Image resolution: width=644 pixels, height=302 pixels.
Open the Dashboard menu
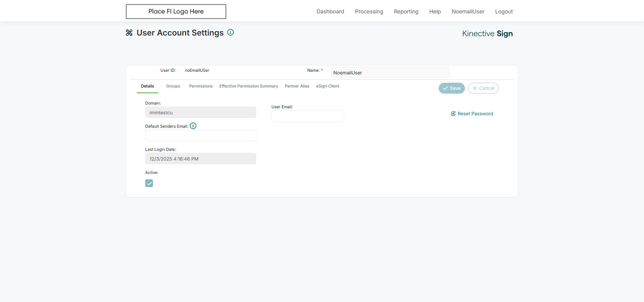coord(330,11)
